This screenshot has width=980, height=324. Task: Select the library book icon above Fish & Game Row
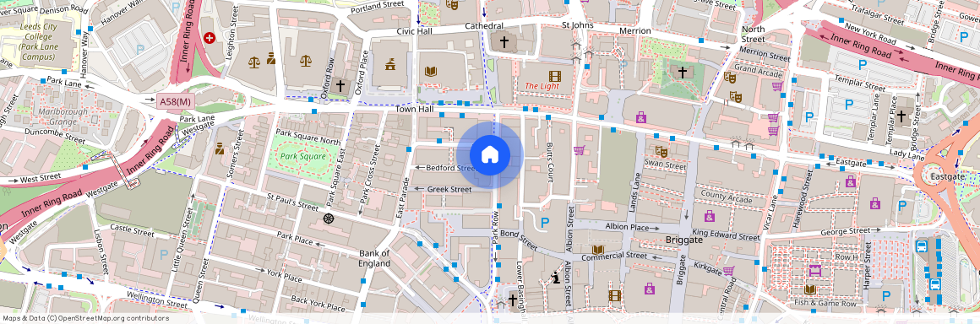coord(811,289)
